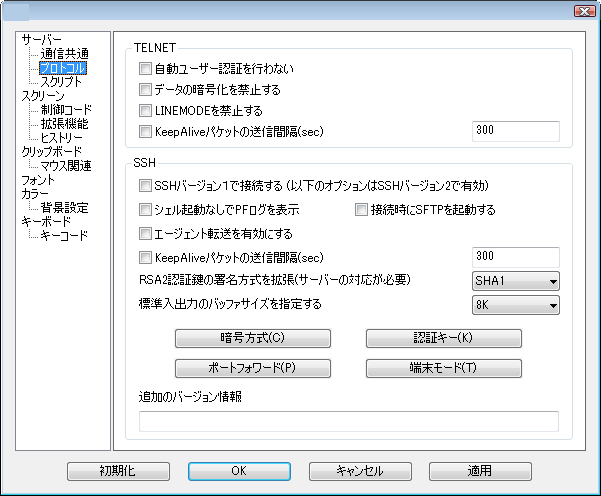This screenshot has width=601, height=496.
Task: Click the TELNET KeepAlive interval field
Action: (x=515, y=130)
